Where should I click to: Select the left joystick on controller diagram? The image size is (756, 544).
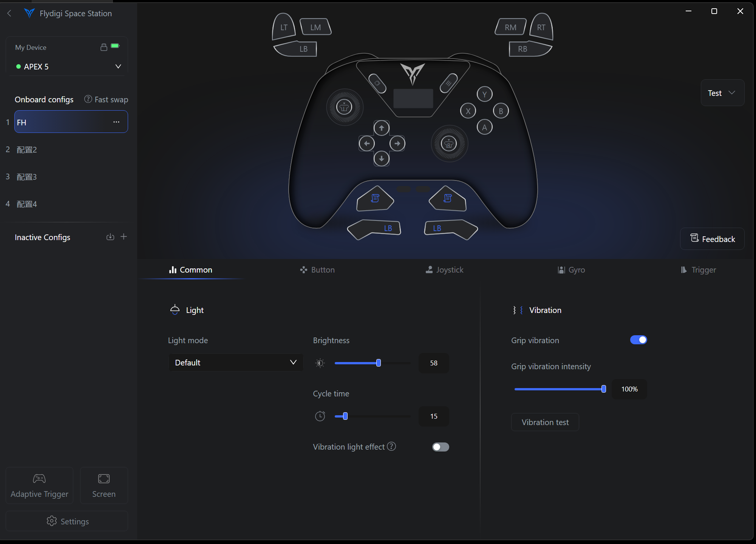(344, 107)
